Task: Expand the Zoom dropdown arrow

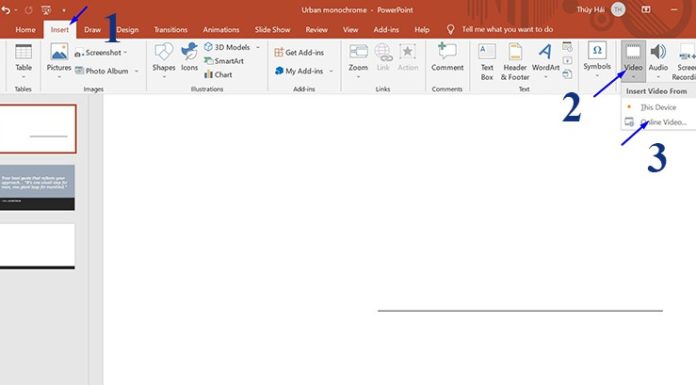Action: [x=358, y=77]
